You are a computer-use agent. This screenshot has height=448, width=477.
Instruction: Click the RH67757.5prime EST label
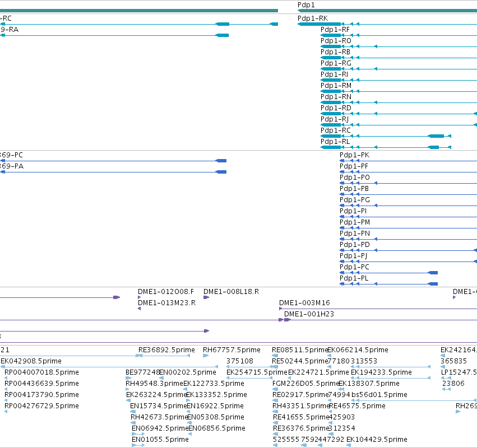[x=231, y=350]
